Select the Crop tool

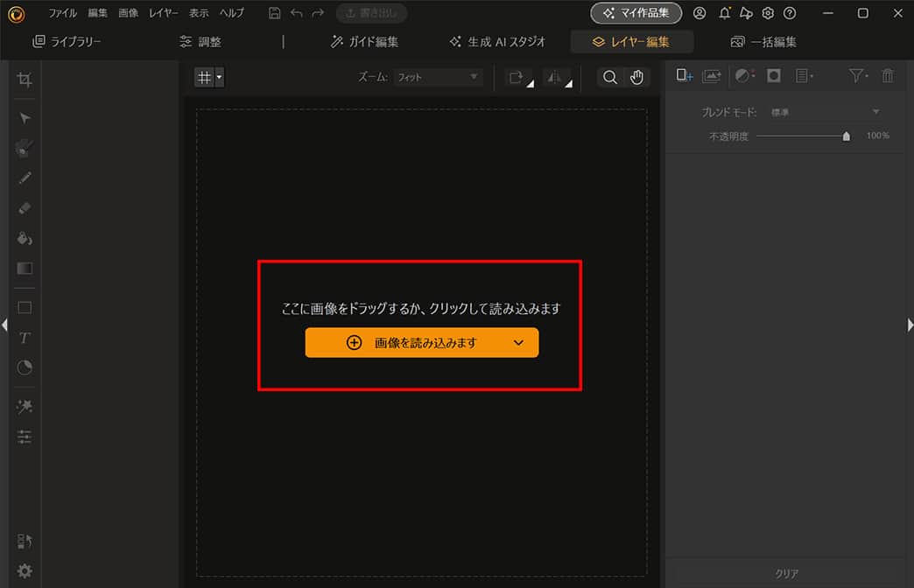pyautogui.click(x=24, y=79)
